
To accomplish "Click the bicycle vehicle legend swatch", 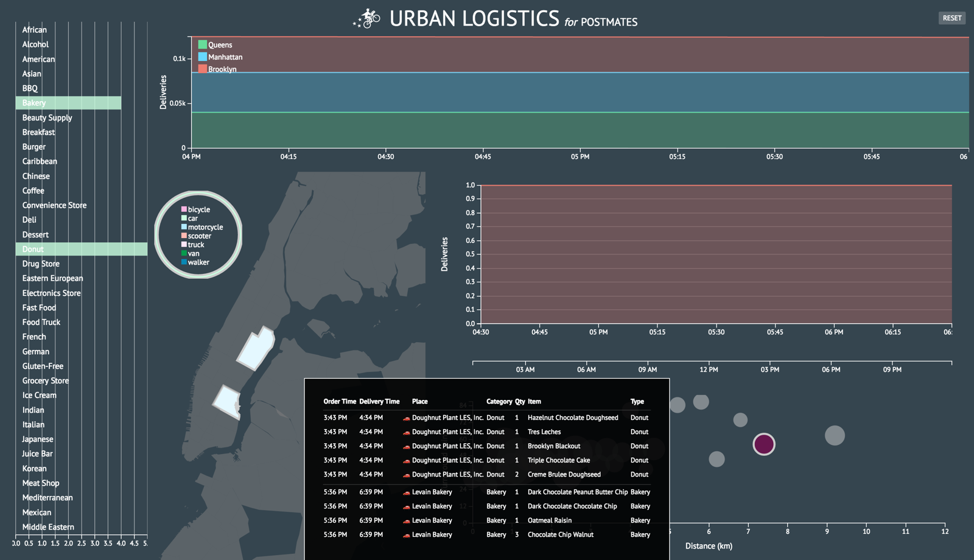I will tap(184, 209).
